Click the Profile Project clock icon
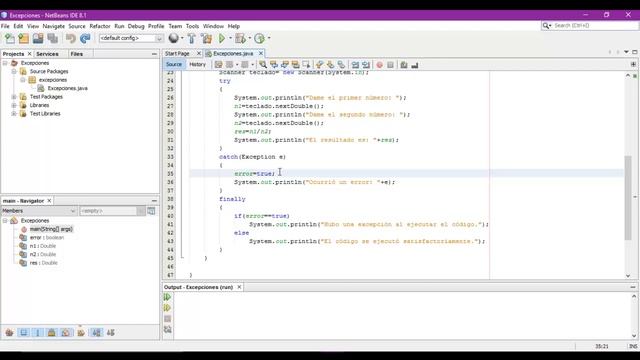 pos(259,38)
